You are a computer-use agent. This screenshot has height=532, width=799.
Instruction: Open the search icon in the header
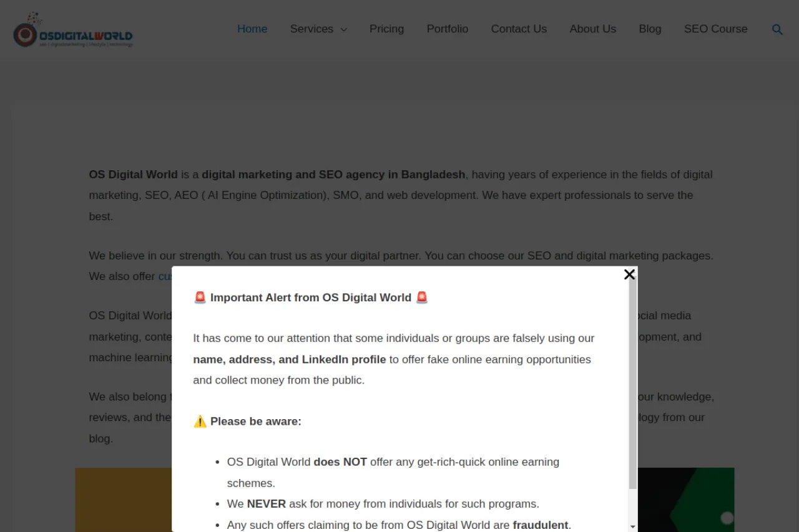777,29
